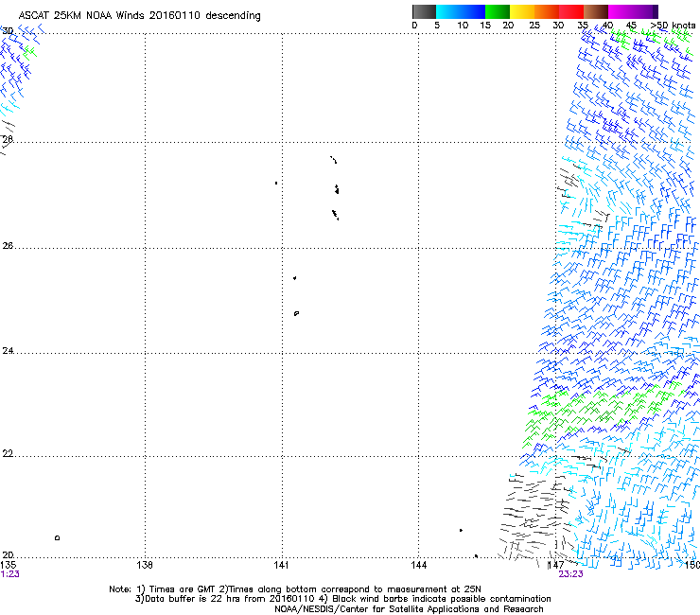Click the dark blue 10-15 knots color segment

(x=473, y=11)
